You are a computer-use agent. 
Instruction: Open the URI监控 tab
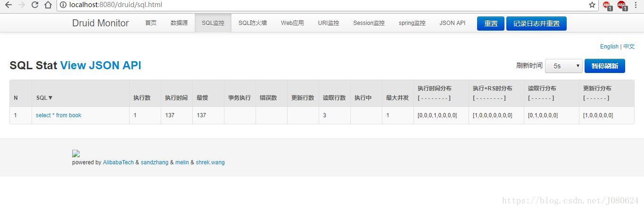coord(329,23)
